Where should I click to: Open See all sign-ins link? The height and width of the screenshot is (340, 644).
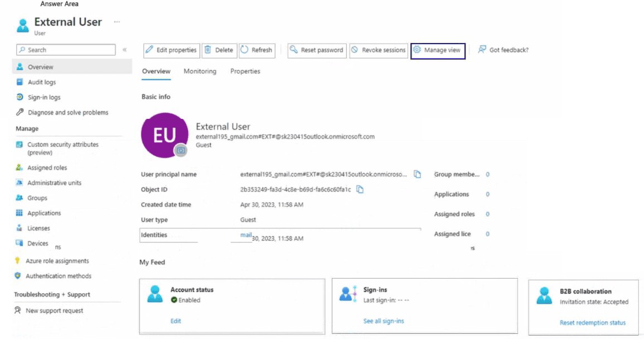383,321
